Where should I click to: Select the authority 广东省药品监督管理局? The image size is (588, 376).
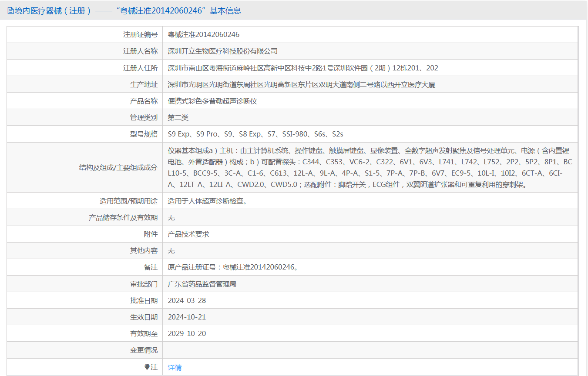[202, 284]
